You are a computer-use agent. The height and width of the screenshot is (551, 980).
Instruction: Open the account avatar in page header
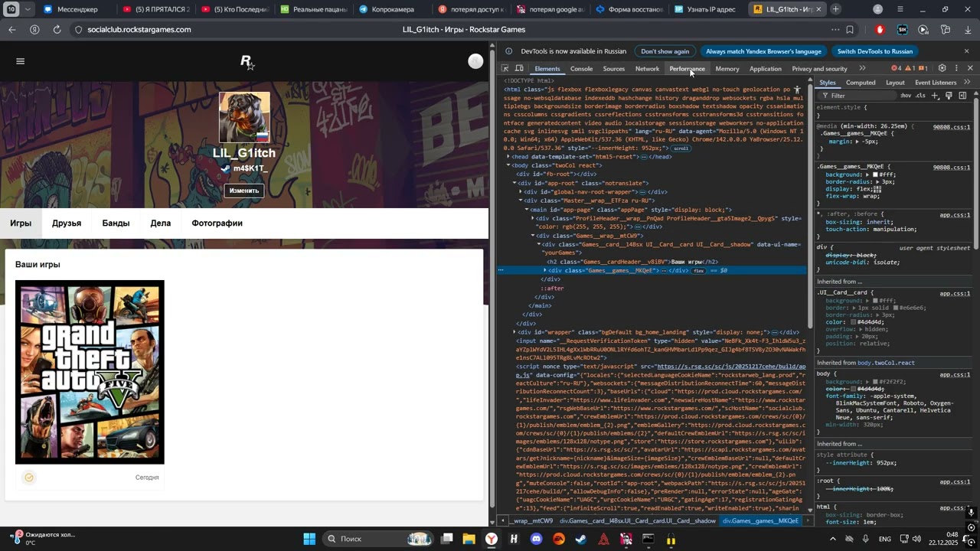click(x=475, y=61)
